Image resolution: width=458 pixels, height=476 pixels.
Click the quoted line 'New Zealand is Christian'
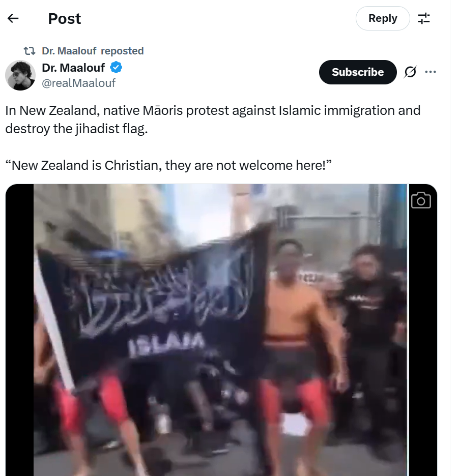click(168, 165)
